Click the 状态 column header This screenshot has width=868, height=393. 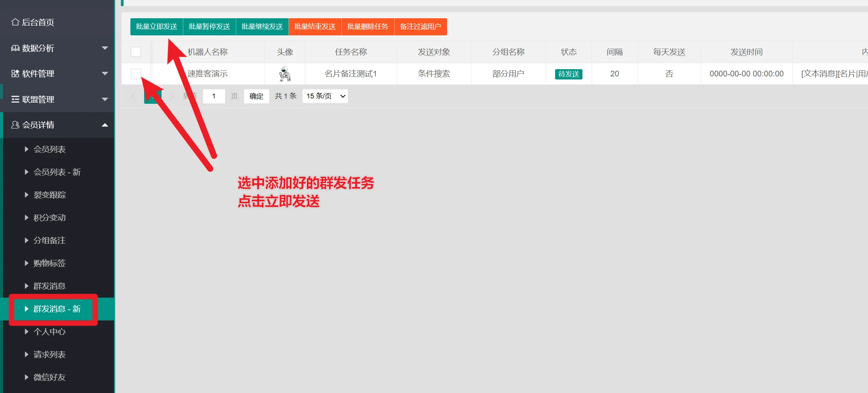[x=569, y=52]
